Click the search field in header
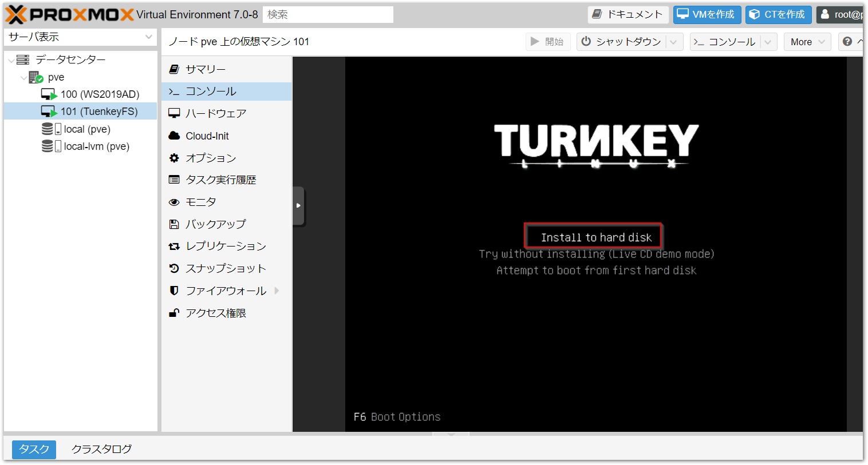The image size is (868, 465). [328, 14]
